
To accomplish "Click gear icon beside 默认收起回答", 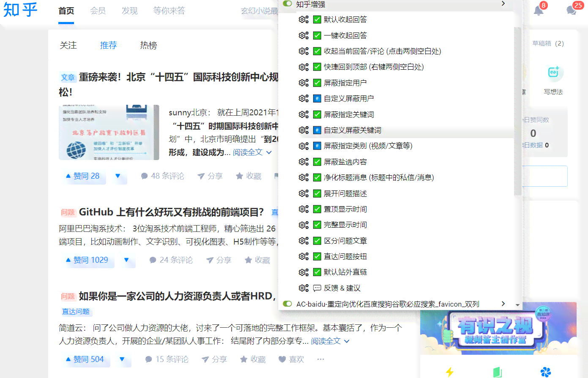I will pos(304,19).
